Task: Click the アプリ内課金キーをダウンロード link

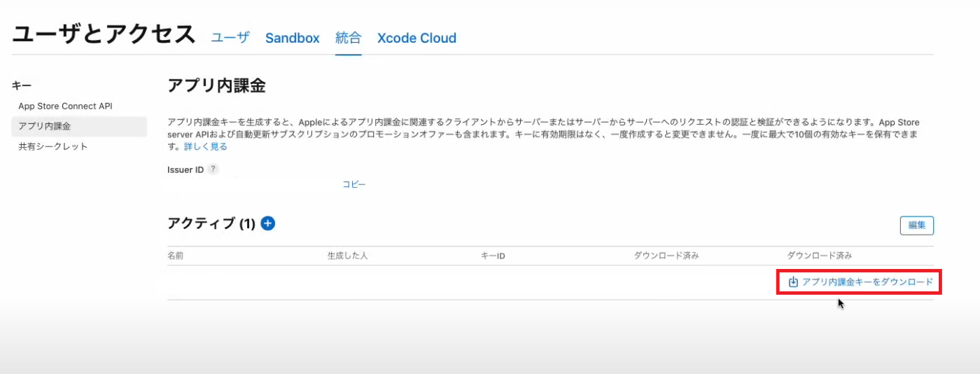Action: tap(860, 282)
